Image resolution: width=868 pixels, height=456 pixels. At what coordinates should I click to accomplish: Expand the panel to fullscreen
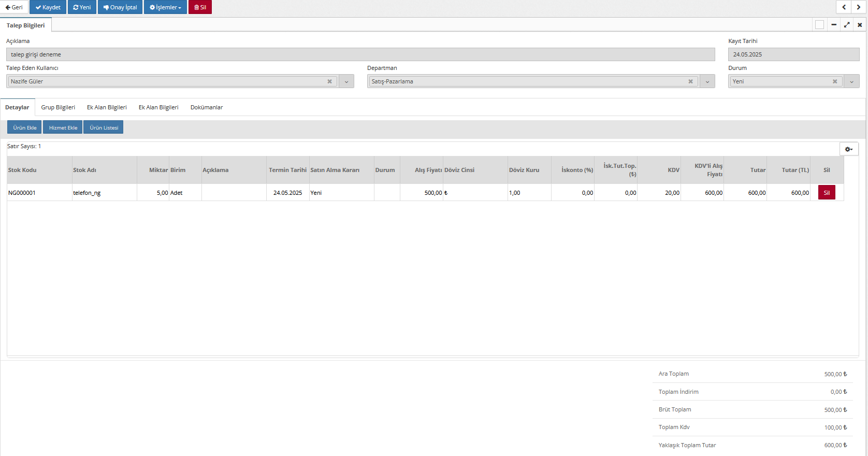(x=847, y=25)
